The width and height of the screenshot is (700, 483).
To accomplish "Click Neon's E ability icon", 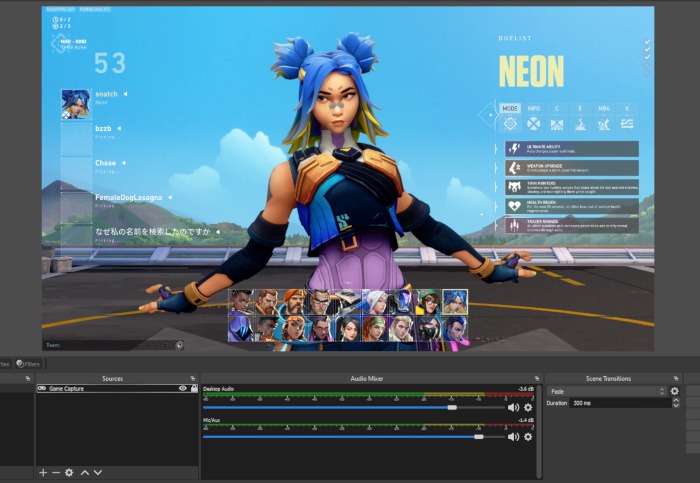I will 580,124.
